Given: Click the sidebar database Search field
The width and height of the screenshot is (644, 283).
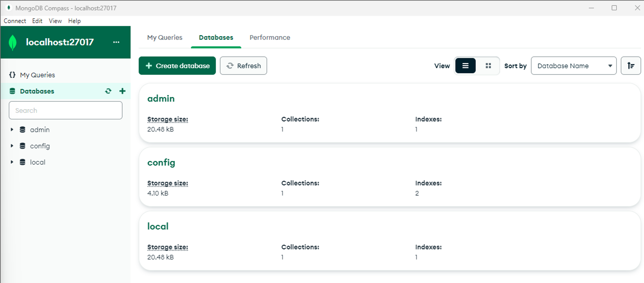Looking at the screenshot, I should coord(66,110).
